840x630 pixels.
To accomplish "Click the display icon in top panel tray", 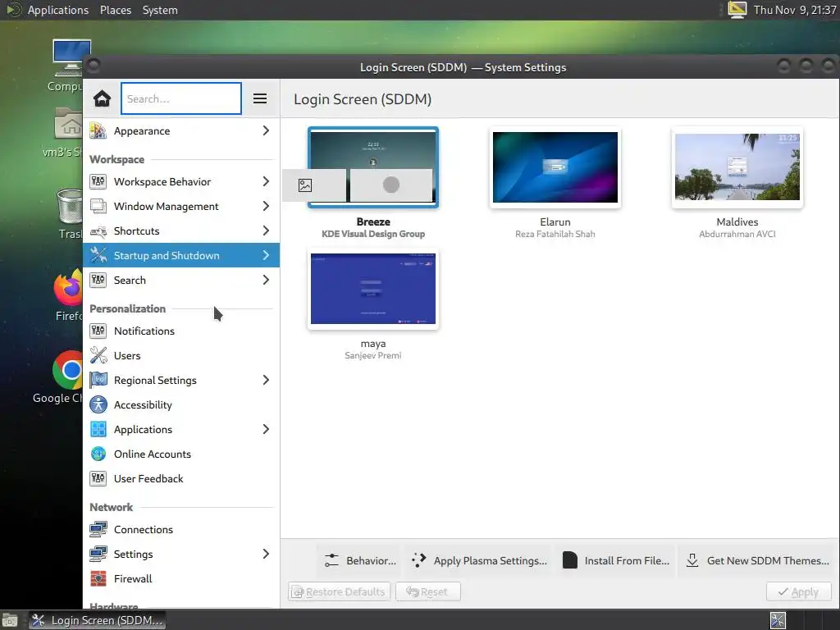I will pos(737,10).
